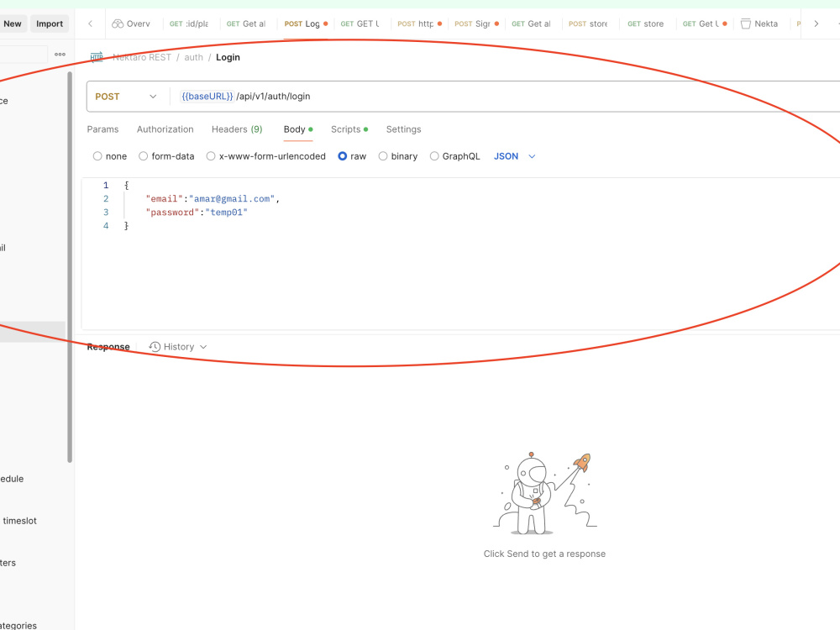Viewport: 840px width, 630px height.
Task: Click the password value temp01
Action: 226,213
